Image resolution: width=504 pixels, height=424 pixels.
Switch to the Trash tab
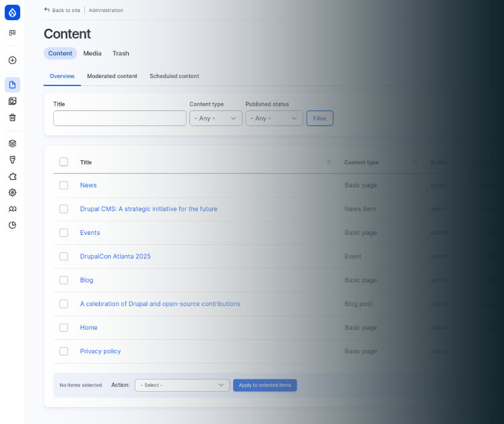(x=121, y=53)
